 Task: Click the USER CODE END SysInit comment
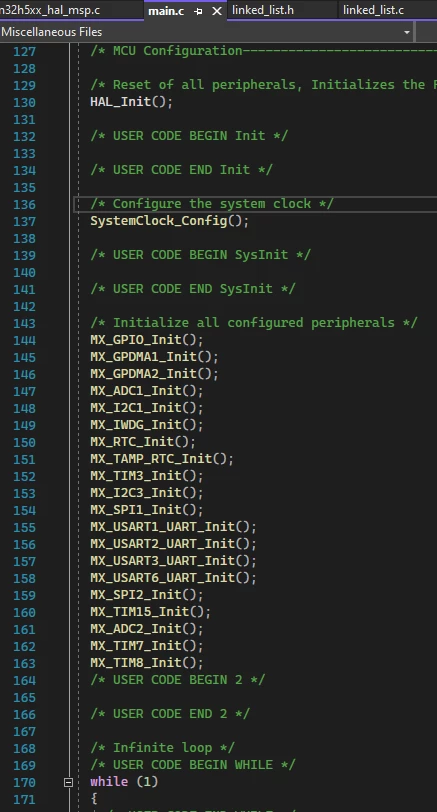click(x=193, y=289)
